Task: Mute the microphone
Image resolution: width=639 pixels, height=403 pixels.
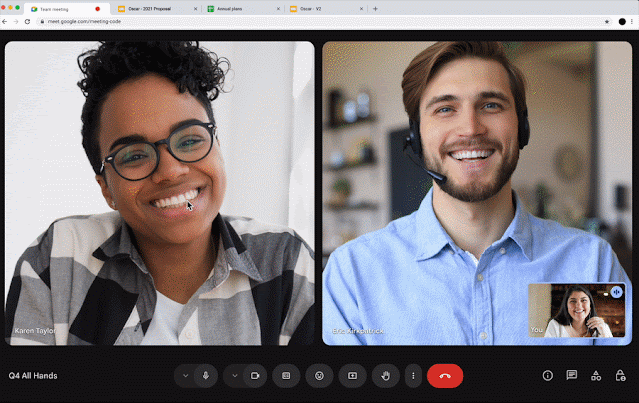Action: 206,376
